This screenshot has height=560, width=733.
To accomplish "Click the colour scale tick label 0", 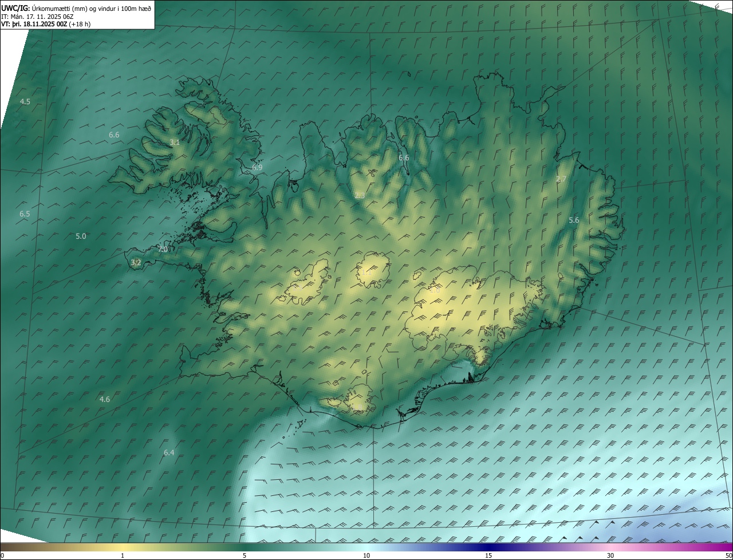I will [x=2, y=555].
